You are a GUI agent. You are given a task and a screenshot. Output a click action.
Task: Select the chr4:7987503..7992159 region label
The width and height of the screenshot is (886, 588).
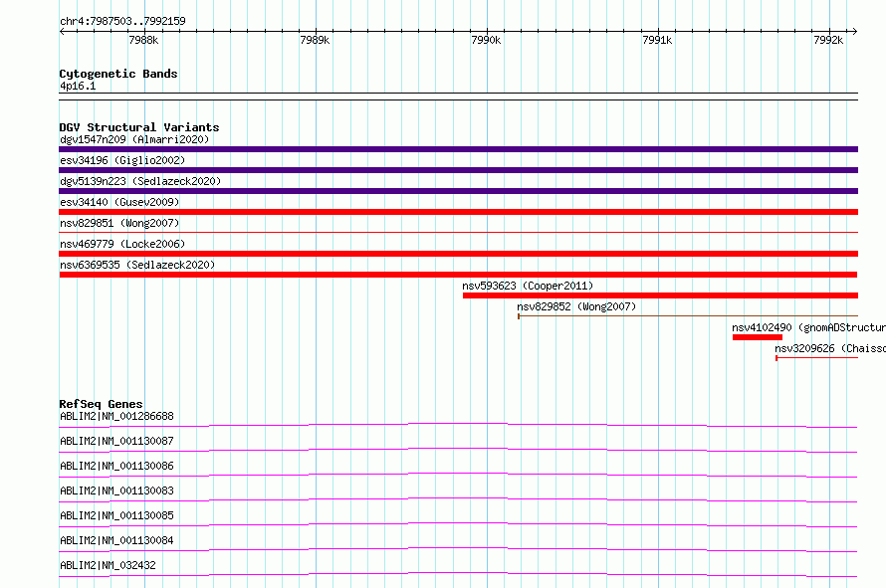[x=122, y=21]
